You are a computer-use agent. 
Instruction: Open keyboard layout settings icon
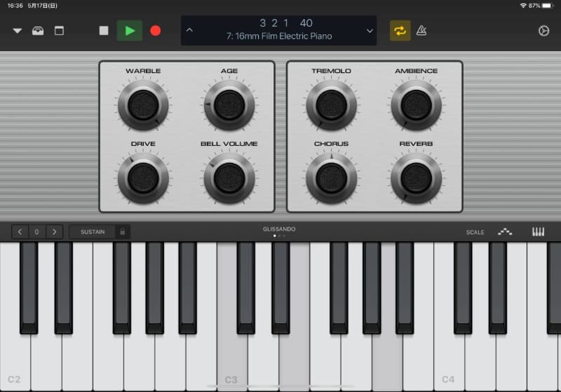[538, 232]
